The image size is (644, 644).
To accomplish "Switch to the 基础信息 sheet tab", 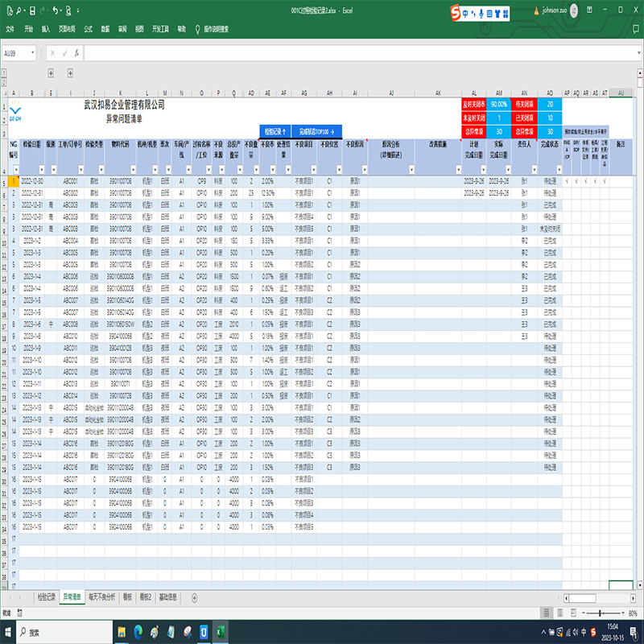I will 167,597.
